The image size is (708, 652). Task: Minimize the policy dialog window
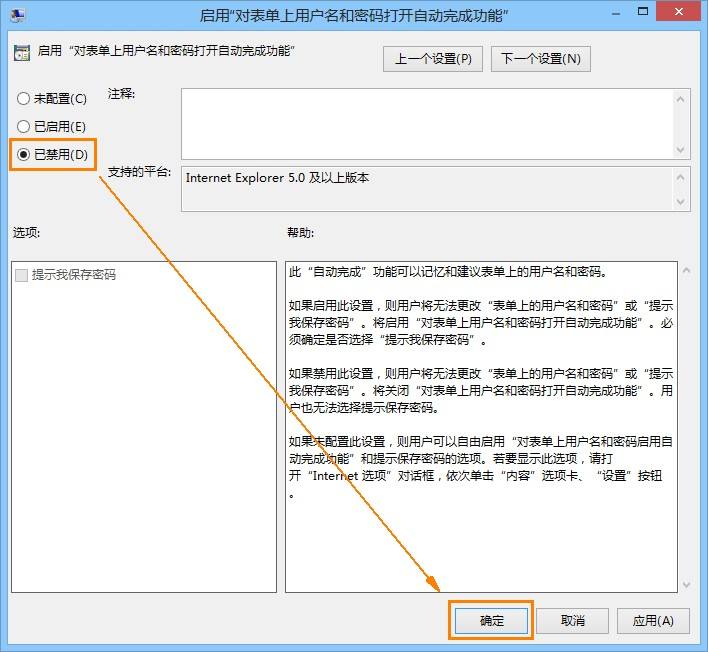(616, 14)
